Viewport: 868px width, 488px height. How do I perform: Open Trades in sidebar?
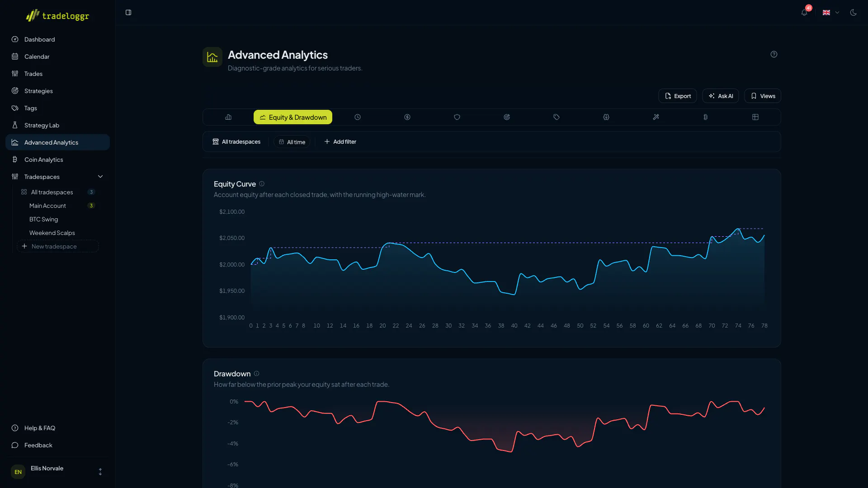[57, 74]
